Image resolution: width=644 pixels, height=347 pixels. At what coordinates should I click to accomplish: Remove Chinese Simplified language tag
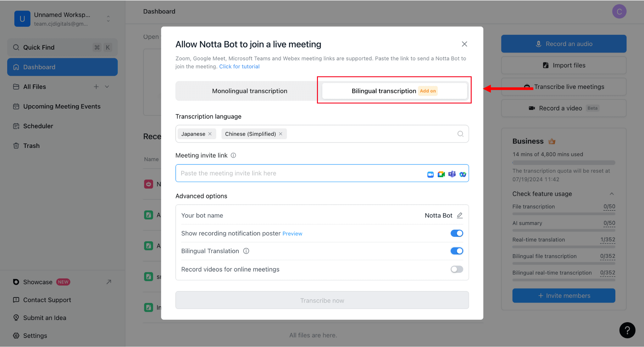pos(280,134)
